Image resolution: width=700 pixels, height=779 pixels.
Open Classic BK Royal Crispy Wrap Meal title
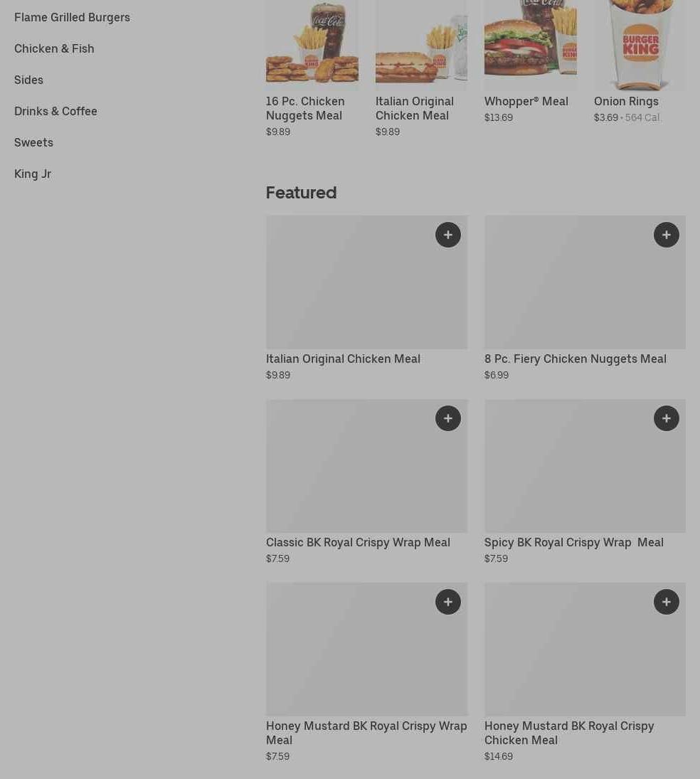(x=358, y=543)
